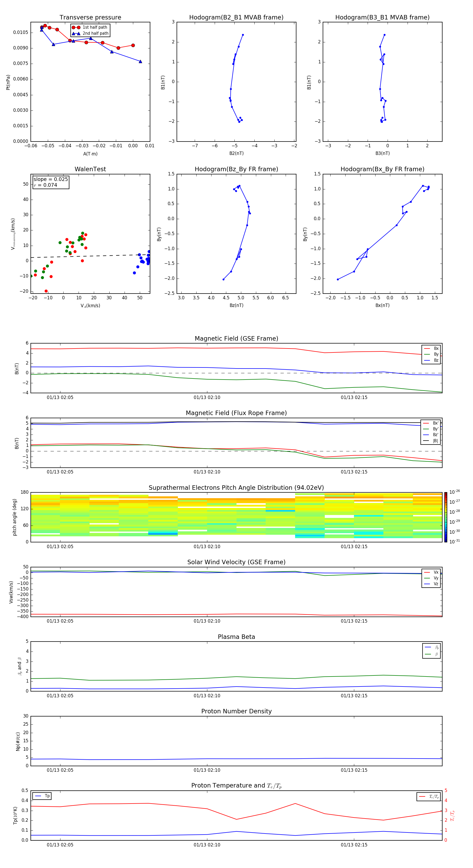Click the Bz' legend entry in the Flux Rope plot

coord(431,435)
